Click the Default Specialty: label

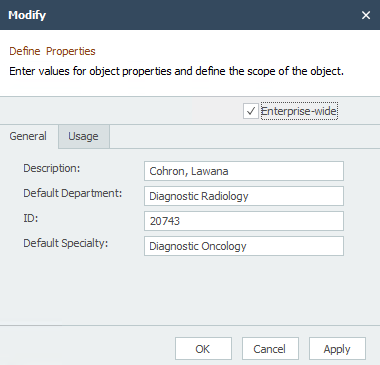click(x=66, y=243)
